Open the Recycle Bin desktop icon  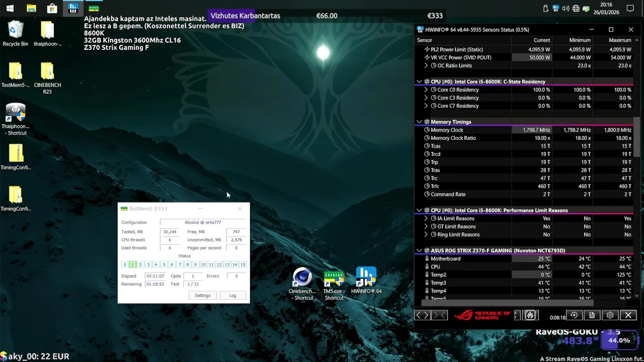[x=16, y=34]
